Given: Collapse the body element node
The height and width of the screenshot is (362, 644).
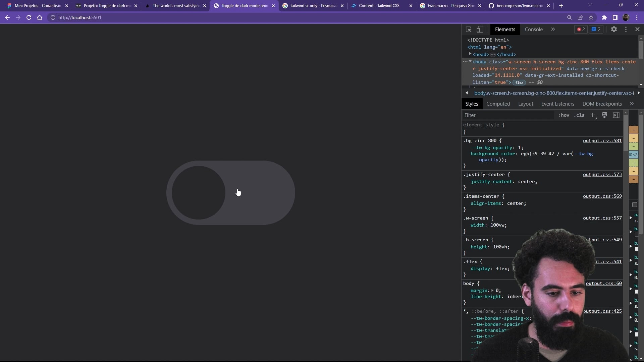Looking at the screenshot, I should pyautogui.click(x=470, y=62).
